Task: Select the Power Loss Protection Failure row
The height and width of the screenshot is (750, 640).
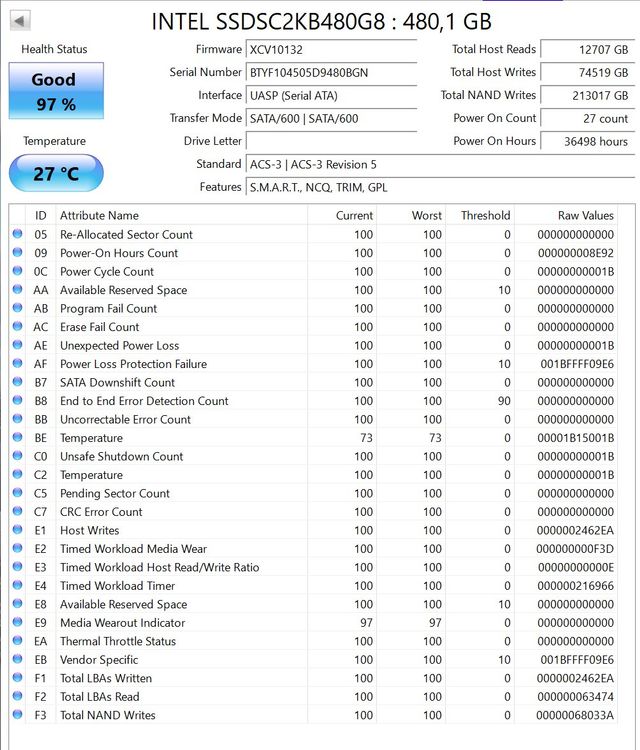Action: pyautogui.click(x=313, y=364)
